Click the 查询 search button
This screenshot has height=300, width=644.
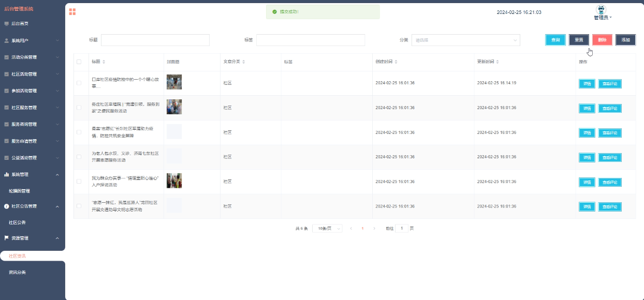555,40
